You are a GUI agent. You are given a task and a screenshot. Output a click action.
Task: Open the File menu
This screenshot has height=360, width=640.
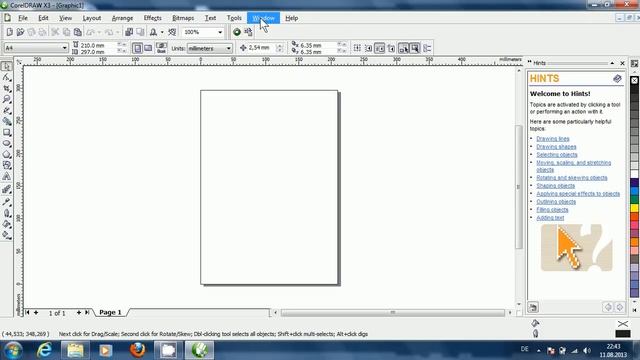pyautogui.click(x=23, y=18)
